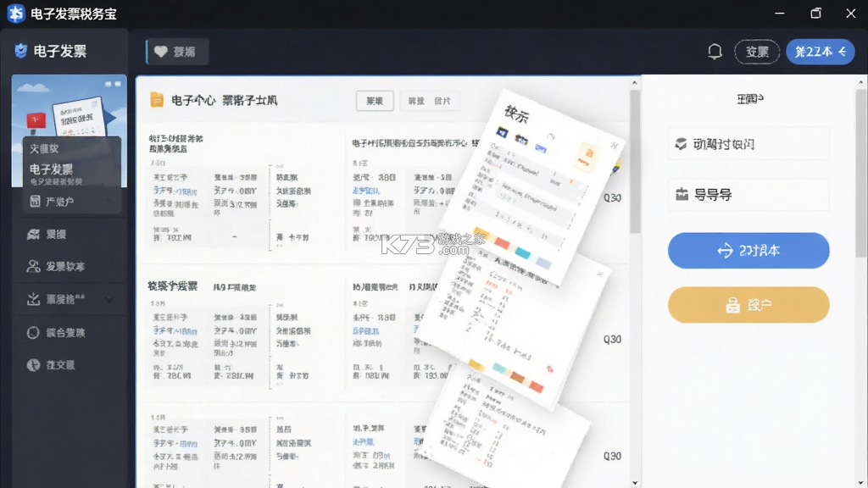Click the blue square icon in the top popup card
868x488 pixels.
click(502, 132)
